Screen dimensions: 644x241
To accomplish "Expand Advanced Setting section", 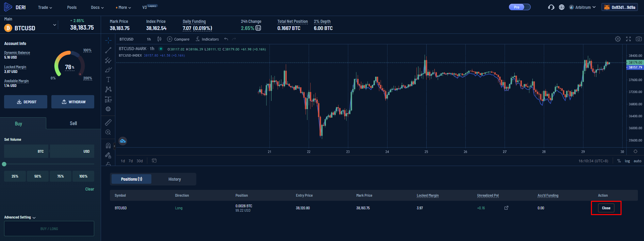I will tap(20, 217).
